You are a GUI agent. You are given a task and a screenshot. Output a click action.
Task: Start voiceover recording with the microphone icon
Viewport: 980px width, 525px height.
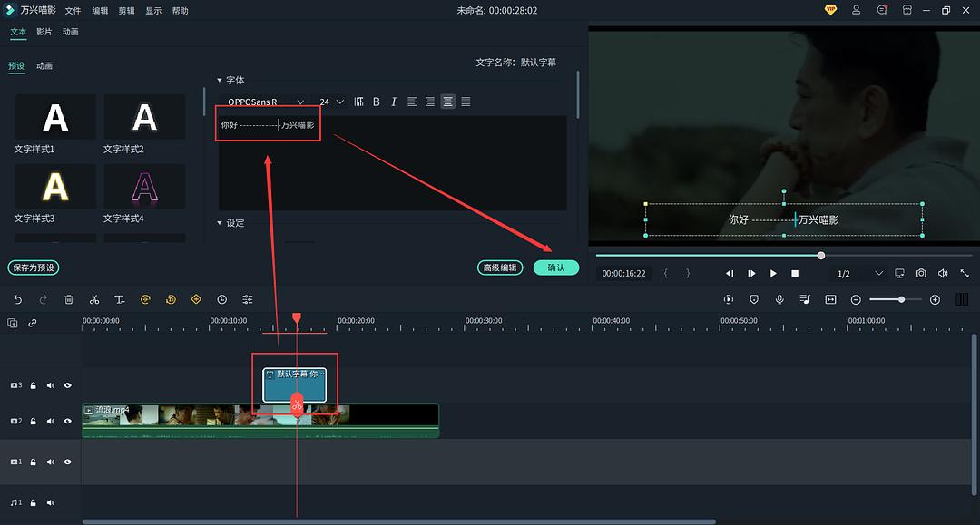(x=779, y=299)
